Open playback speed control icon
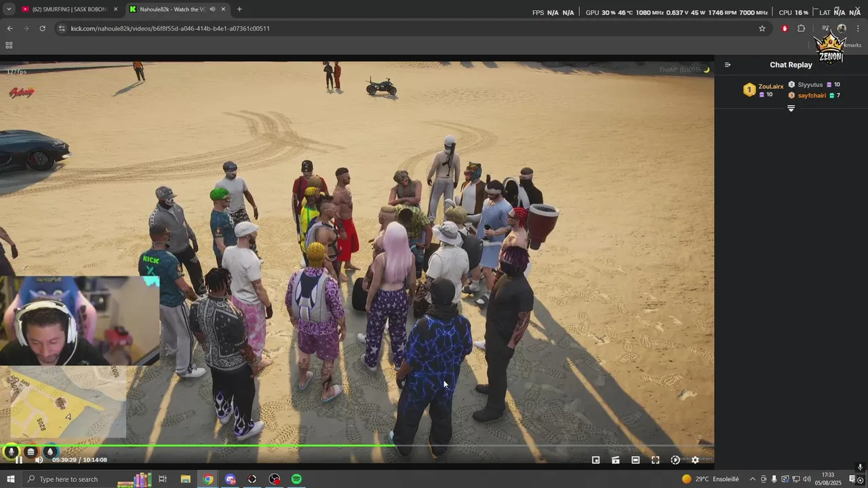This screenshot has width=868, height=488. pos(675,460)
